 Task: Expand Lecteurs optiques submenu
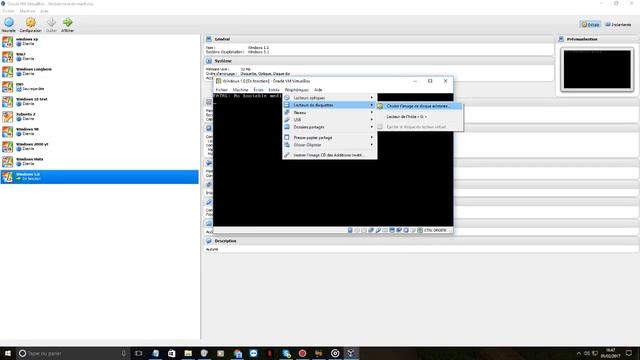click(329, 98)
